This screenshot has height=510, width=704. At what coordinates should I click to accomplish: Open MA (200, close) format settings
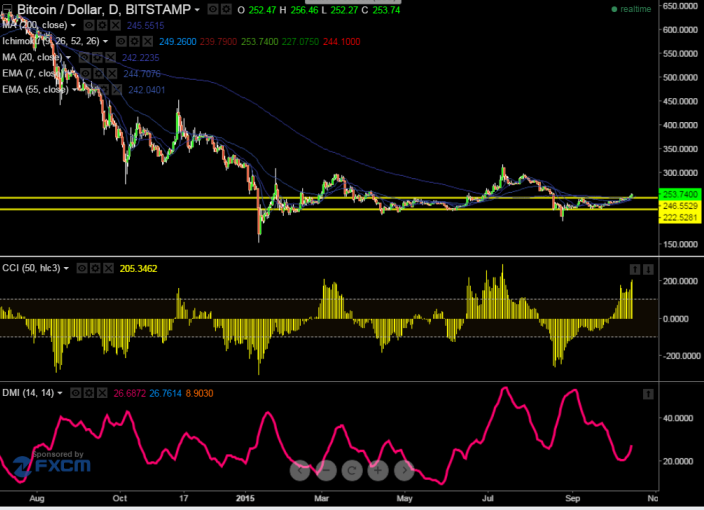[102, 25]
